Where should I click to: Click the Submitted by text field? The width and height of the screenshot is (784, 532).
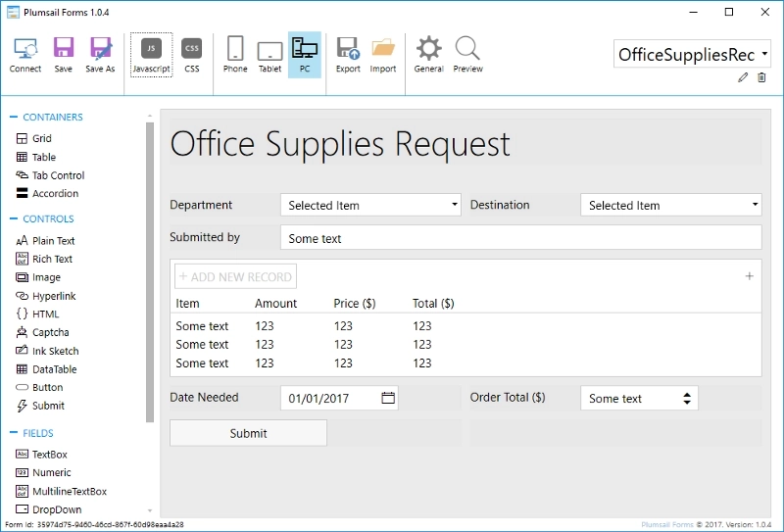[x=521, y=237]
